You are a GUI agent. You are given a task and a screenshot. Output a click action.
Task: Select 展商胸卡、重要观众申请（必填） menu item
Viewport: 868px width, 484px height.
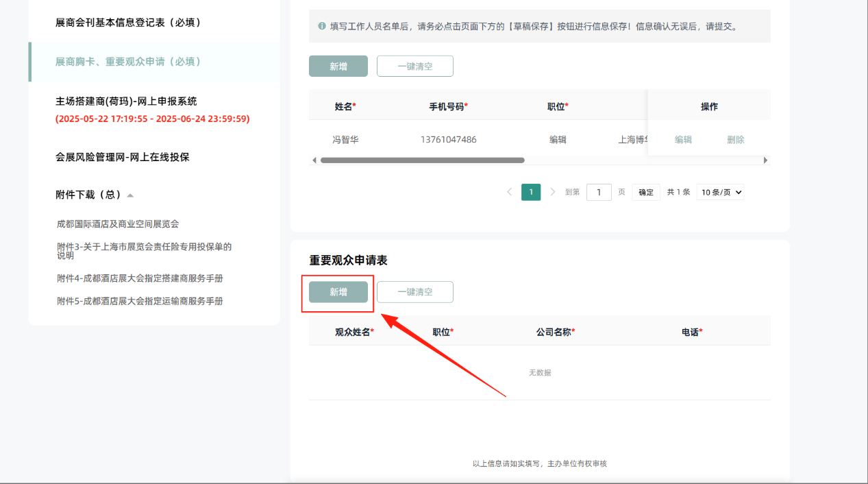coord(128,62)
